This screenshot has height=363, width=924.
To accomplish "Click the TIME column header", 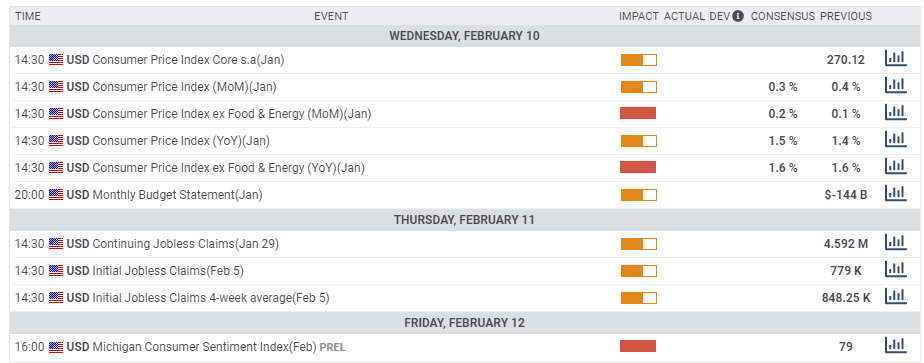I will tap(28, 16).
